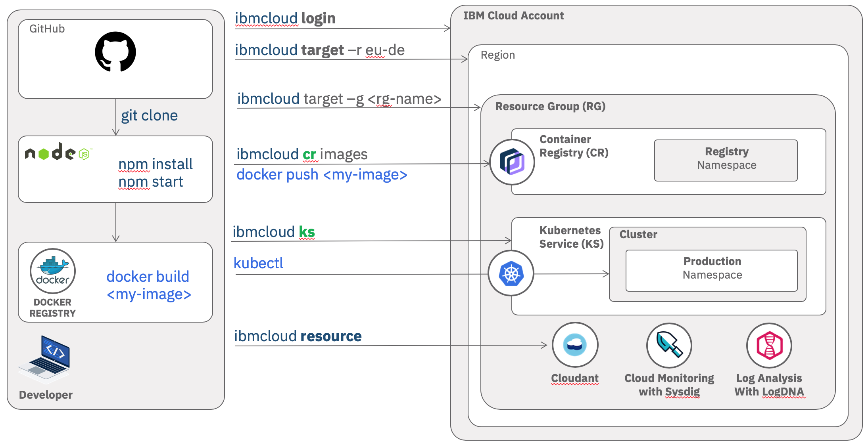Viewport: 868px width, 447px height.
Task: Click the Cloud Monitoring Sysdig icon
Action: 669,346
